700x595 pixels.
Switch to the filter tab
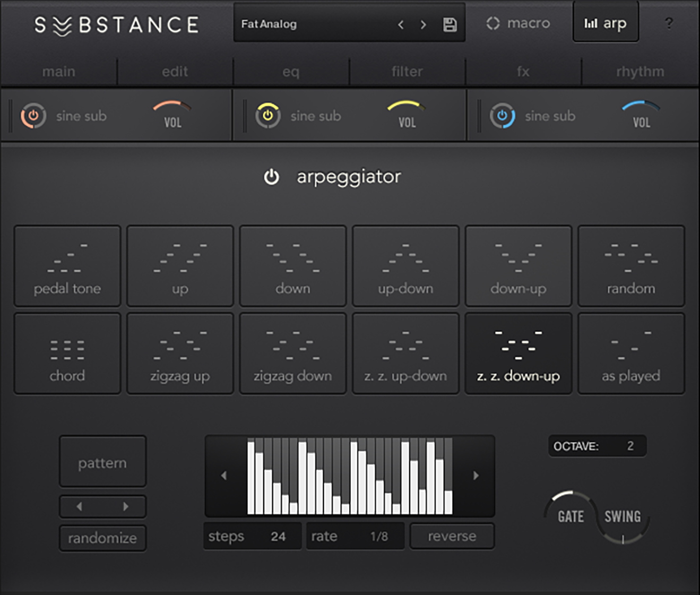[x=407, y=71]
